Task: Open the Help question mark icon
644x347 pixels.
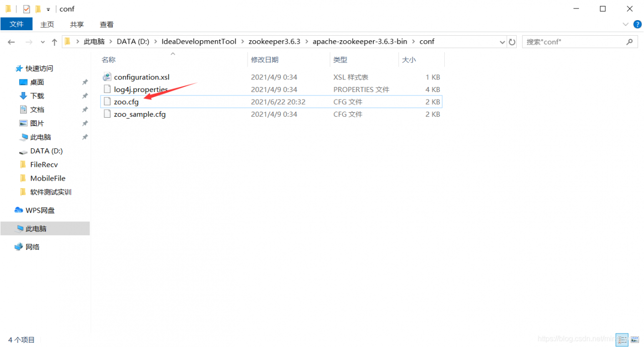Action: click(637, 24)
